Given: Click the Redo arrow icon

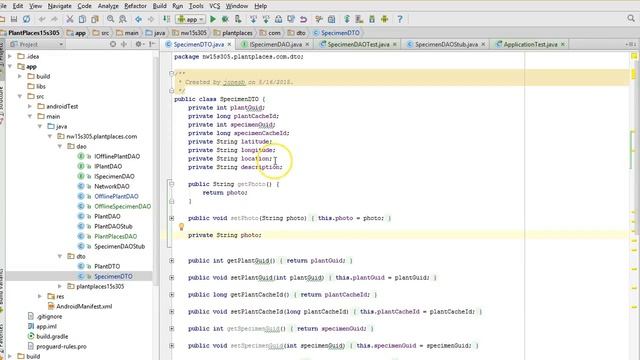Looking at the screenshot, I should point(54,19).
